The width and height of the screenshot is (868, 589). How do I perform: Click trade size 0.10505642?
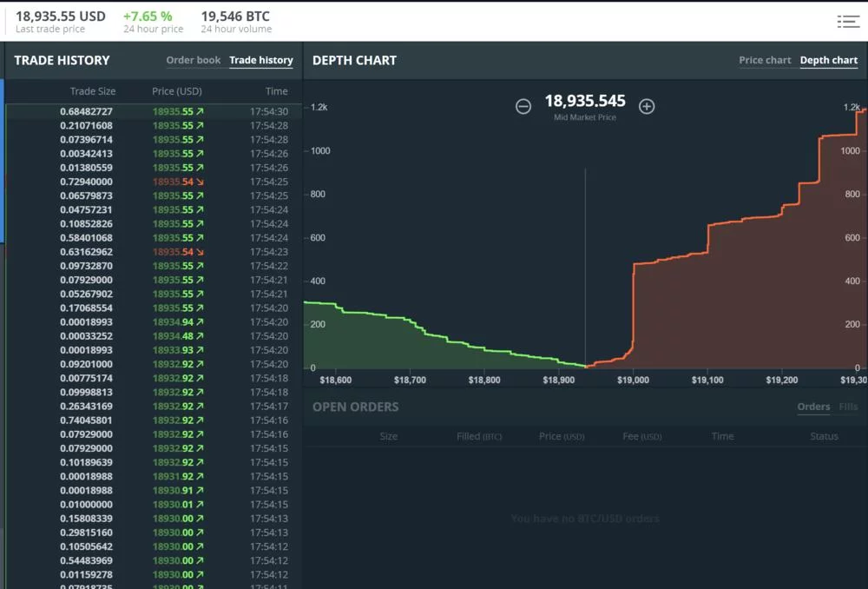coord(86,547)
